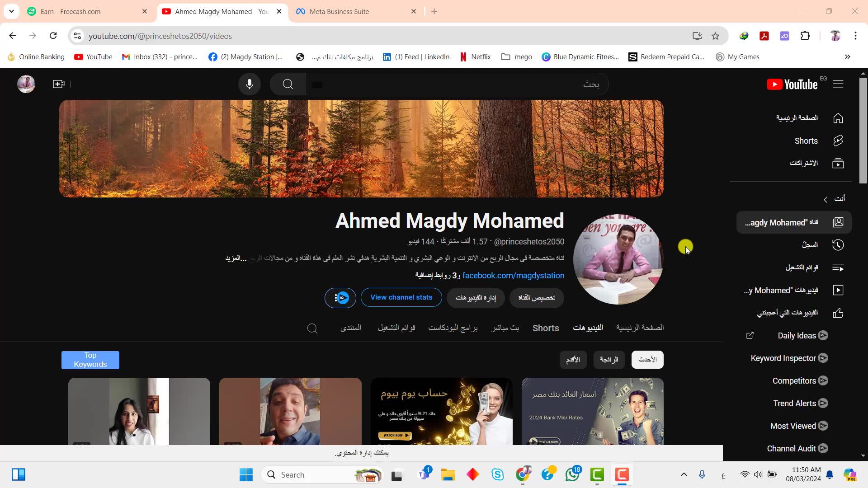Open watch History in sidebar
Viewport: 868px width, 488px height.
pos(794,245)
